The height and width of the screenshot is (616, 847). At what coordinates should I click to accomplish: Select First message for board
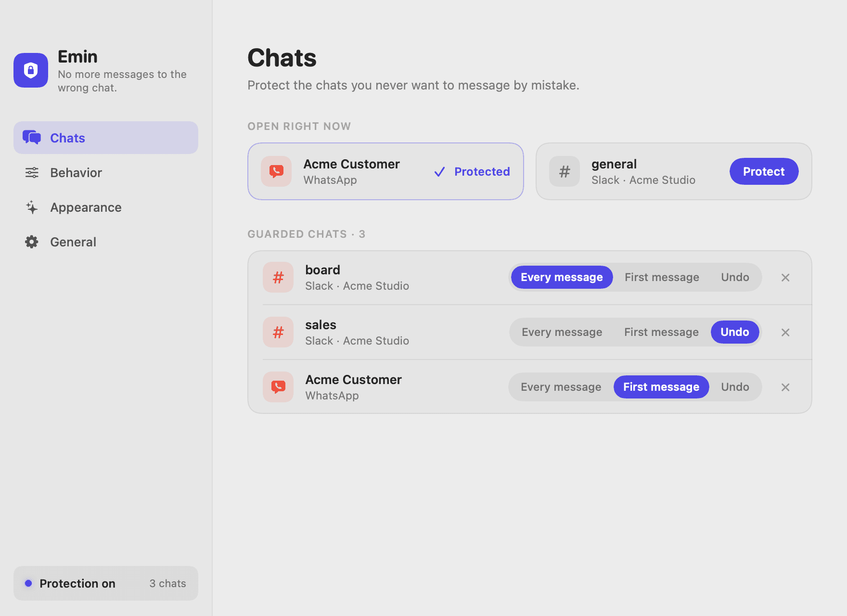[662, 277]
